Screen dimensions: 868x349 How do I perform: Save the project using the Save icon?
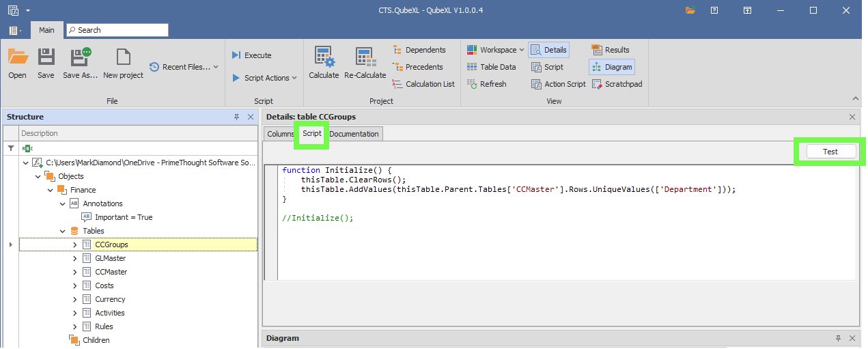(46, 63)
